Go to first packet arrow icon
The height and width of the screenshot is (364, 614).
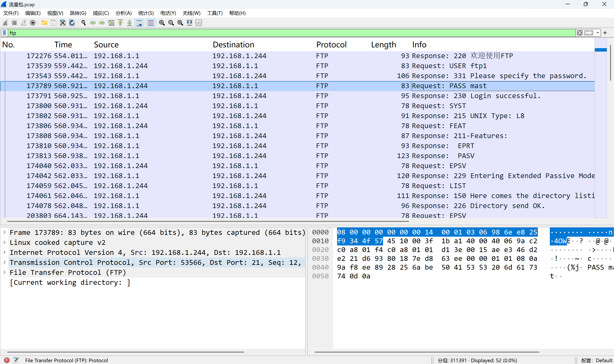click(x=120, y=23)
